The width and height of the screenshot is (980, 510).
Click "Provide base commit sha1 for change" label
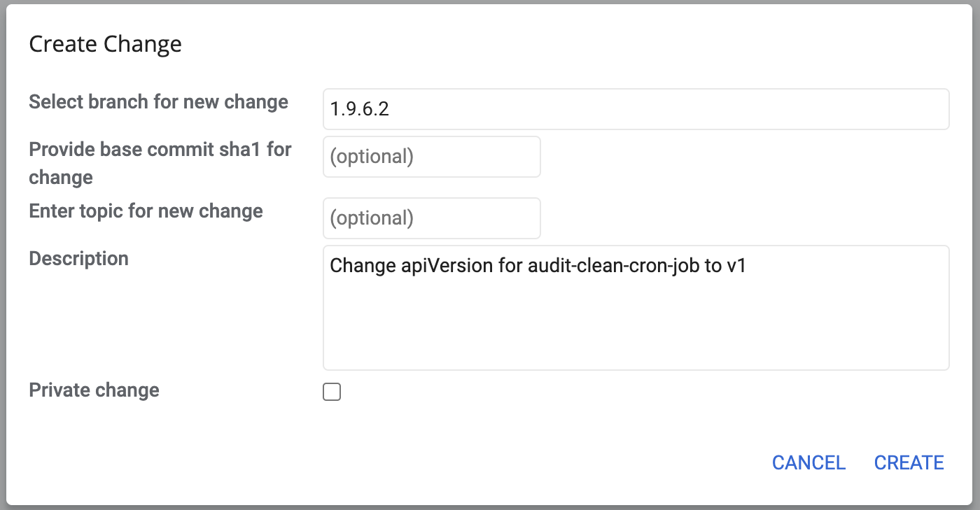[x=160, y=163]
